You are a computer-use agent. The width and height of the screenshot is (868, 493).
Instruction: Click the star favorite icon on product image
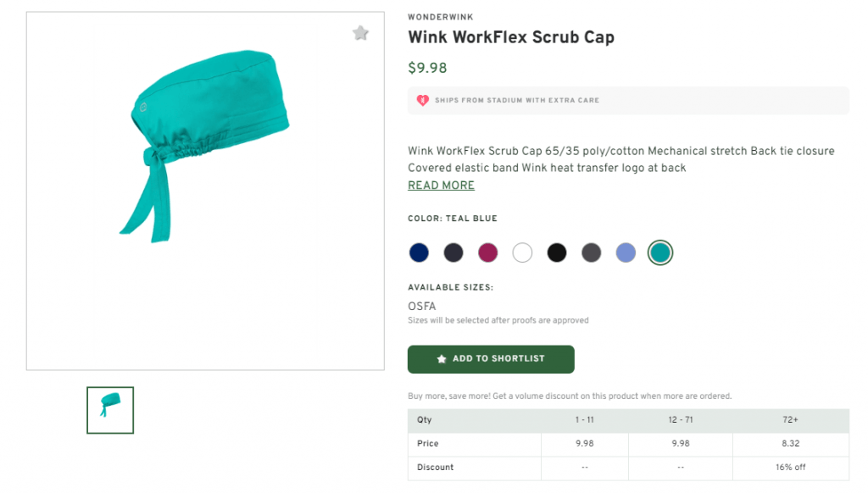coord(360,32)
